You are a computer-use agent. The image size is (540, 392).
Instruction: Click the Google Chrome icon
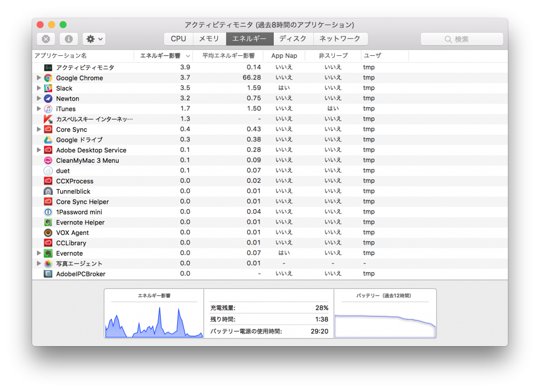pyautogui.click(x=48, y=78)
